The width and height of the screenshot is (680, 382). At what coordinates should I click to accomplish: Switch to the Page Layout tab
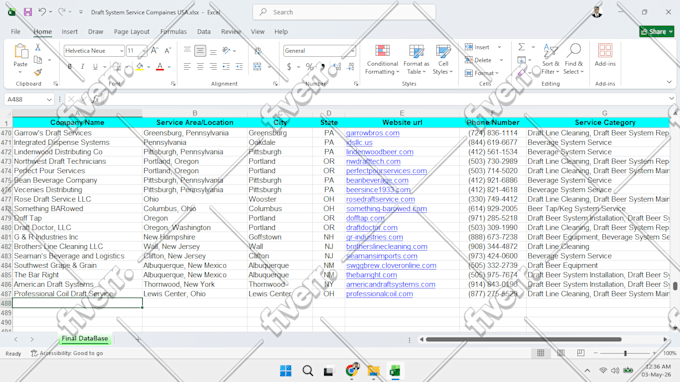pyautogui.click(x=131, y=31)
